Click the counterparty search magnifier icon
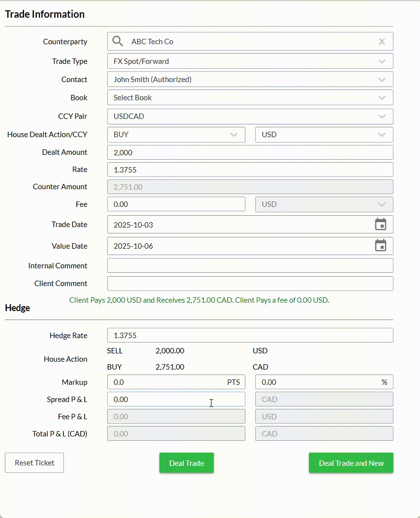Image resolution: width=420 pixels, height=518 pixels. 118,41
